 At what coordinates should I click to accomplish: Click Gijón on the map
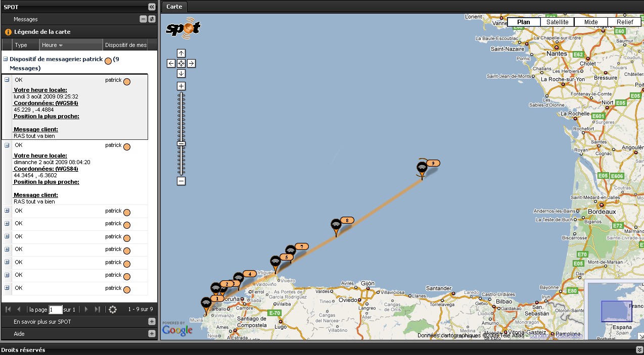click(x=367, y=283)
